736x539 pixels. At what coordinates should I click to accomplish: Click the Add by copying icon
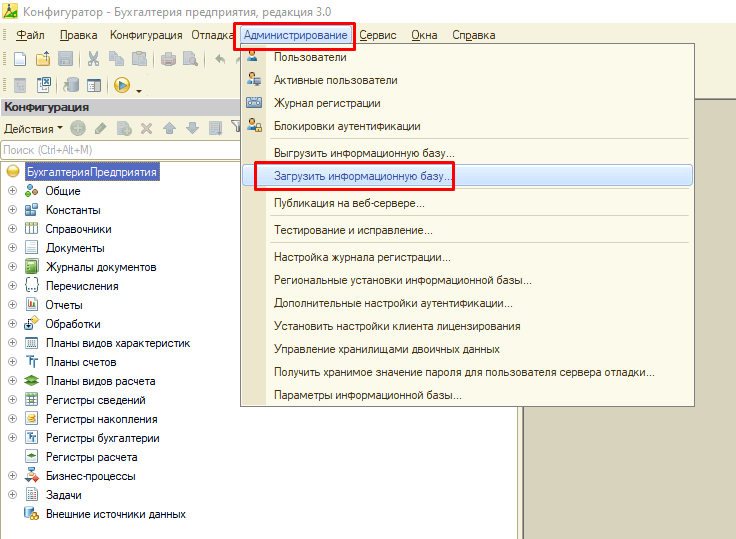[x=124, y=128]
